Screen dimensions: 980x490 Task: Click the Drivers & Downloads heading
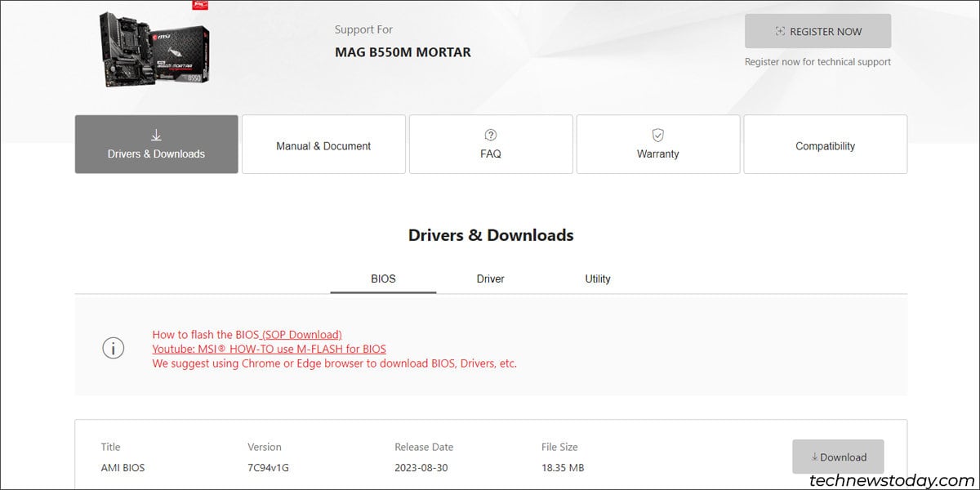click(491, 235)
